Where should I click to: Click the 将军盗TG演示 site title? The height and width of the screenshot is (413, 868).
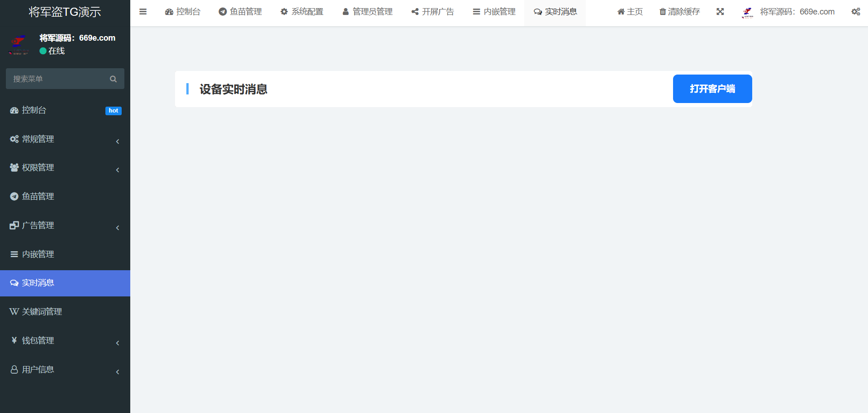coord(65,12)
